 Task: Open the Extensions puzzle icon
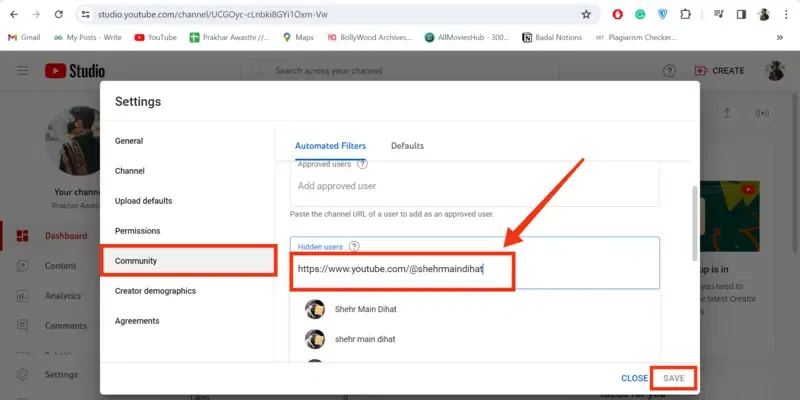(x=685, y=14)
